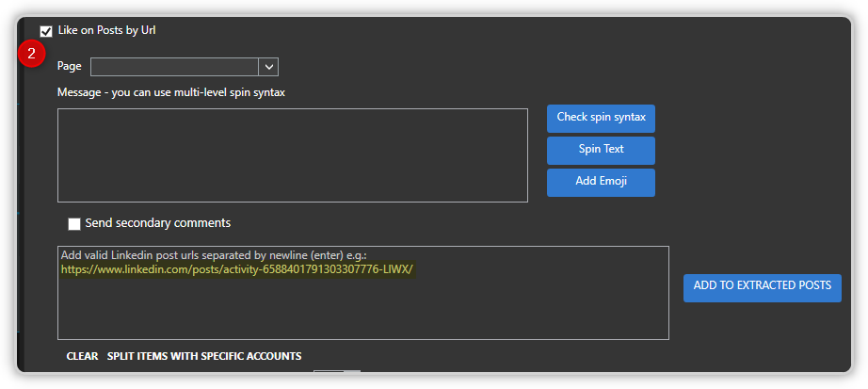
Task: Click the Send secondary comments label text
Action: pos(158,223)
